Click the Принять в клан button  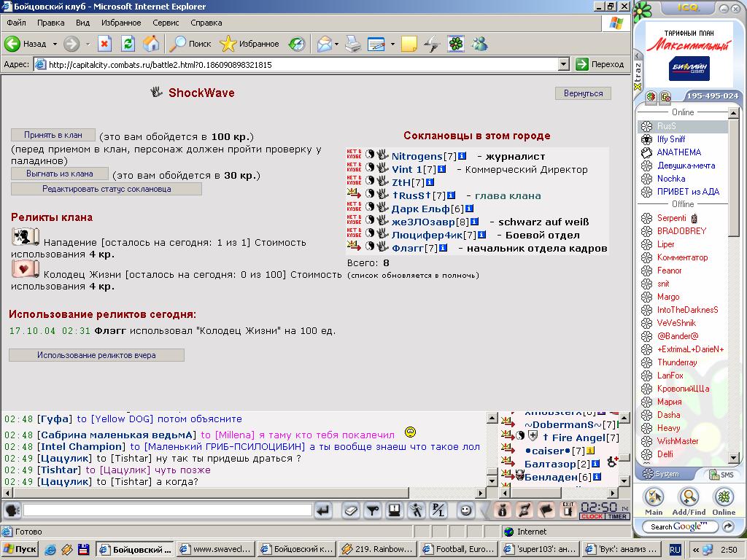(53, 135)
